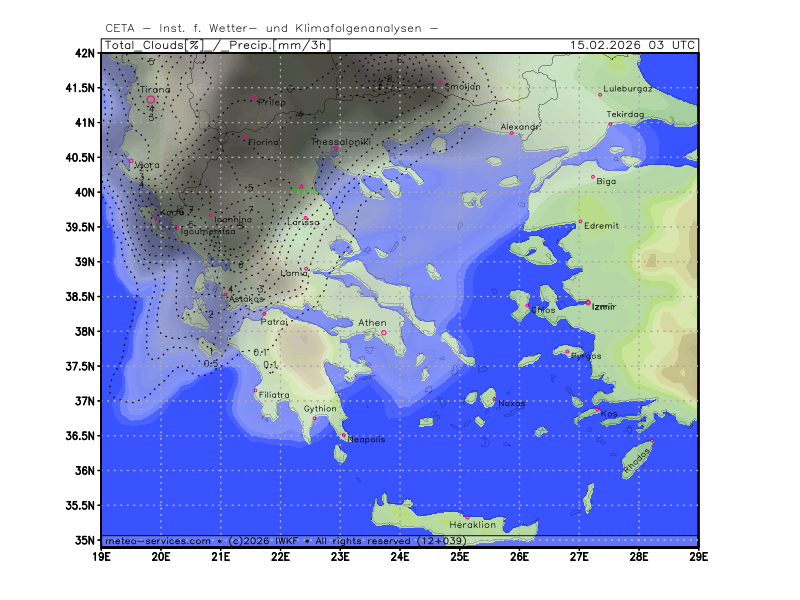Select the Thessaloniki city marker

point(336,151)
